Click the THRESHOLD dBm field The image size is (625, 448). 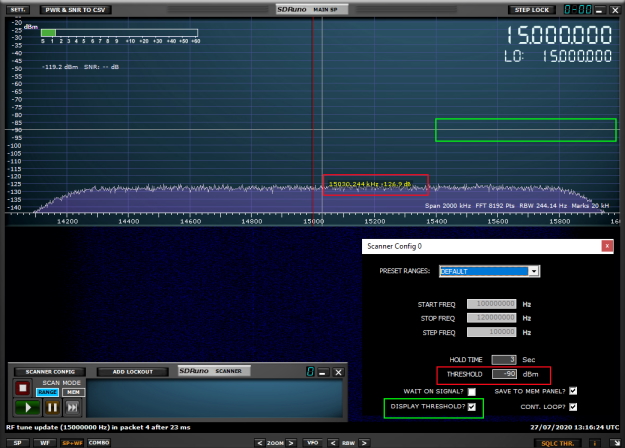tap(504, 374)
